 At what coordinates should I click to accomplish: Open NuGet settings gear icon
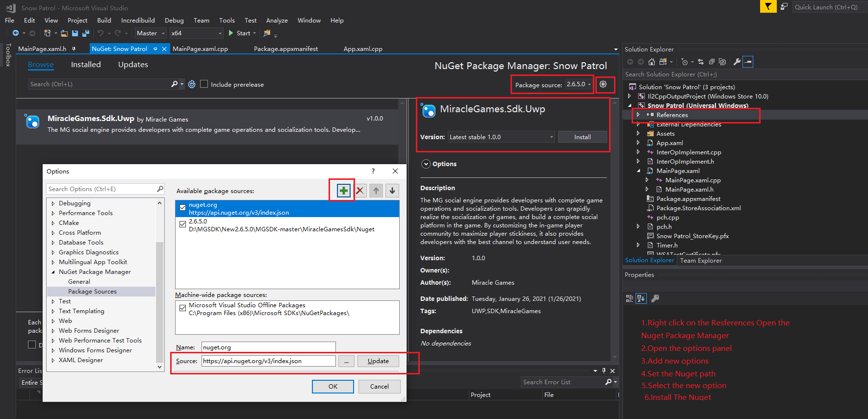click(x=603, y=84)
